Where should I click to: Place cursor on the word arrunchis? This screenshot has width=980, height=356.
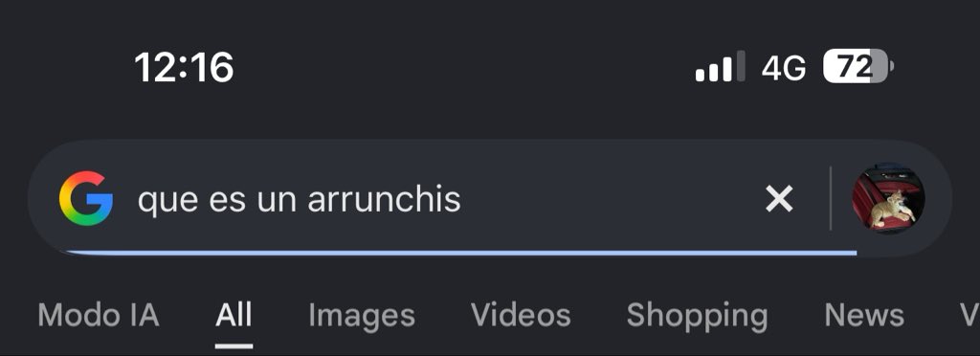(x=384, y=200)
